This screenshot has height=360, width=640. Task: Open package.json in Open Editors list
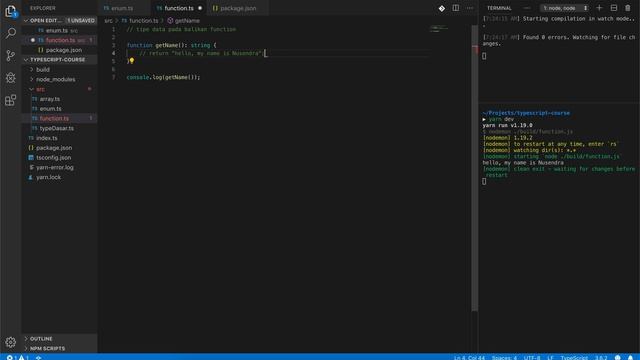(59, 50)
